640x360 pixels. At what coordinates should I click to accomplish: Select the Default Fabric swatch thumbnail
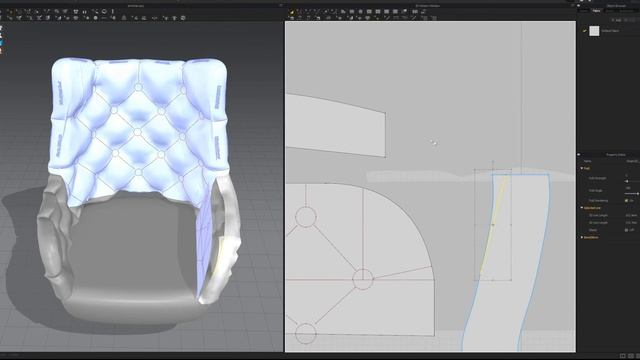(x=594, y=31)
